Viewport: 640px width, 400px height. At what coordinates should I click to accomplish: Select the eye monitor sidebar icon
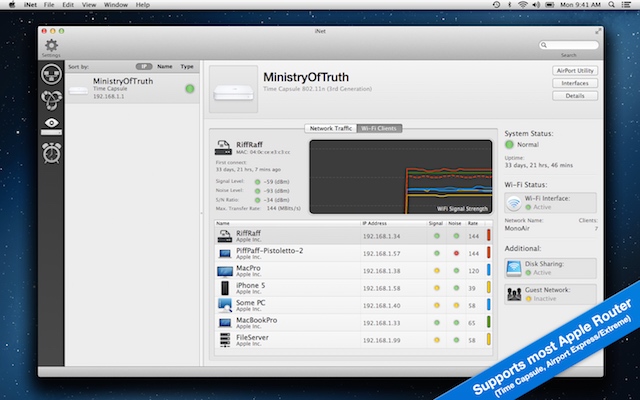51,127
